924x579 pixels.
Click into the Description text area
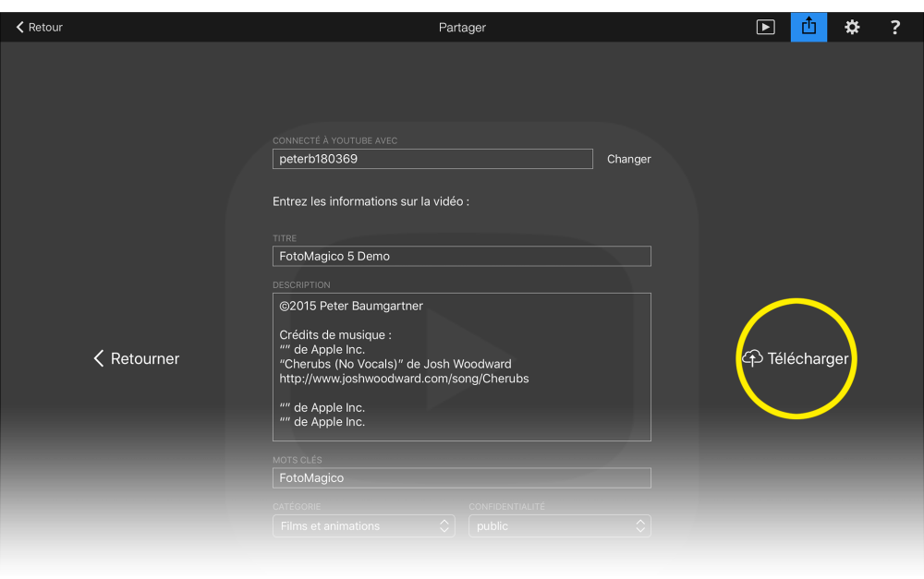[461, 367]
